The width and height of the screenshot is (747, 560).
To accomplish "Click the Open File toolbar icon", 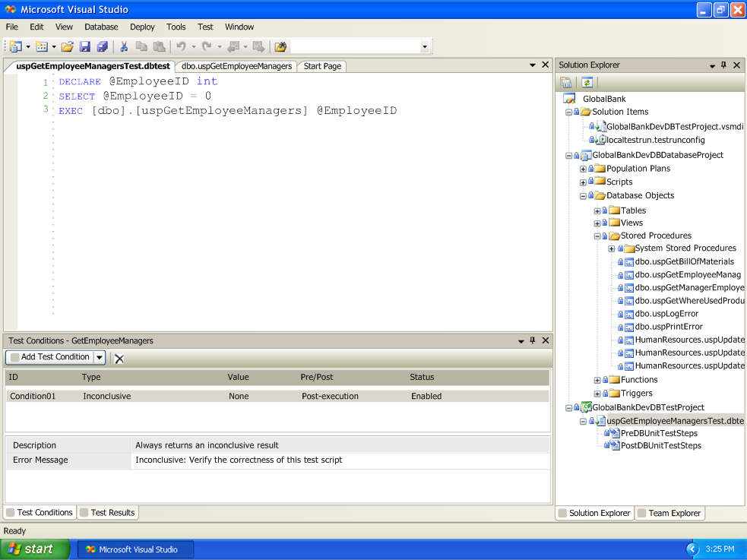I will [x=67, y=46].
